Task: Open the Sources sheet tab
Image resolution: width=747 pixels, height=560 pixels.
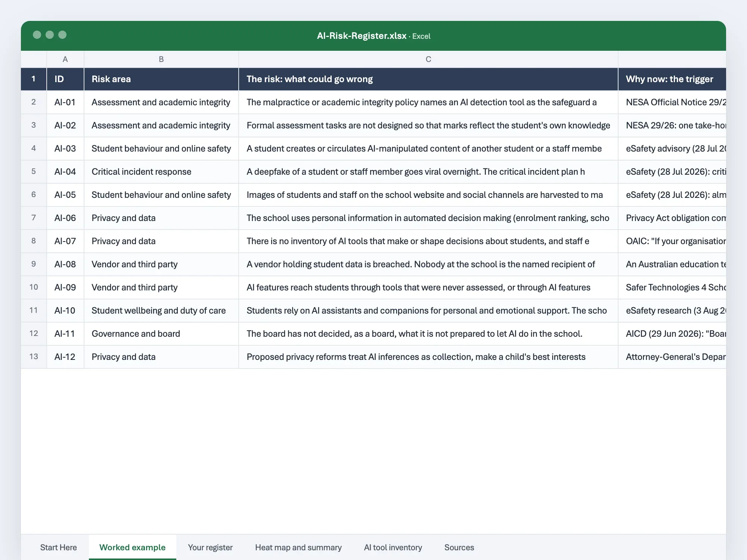Action: (x=459, y=547)
